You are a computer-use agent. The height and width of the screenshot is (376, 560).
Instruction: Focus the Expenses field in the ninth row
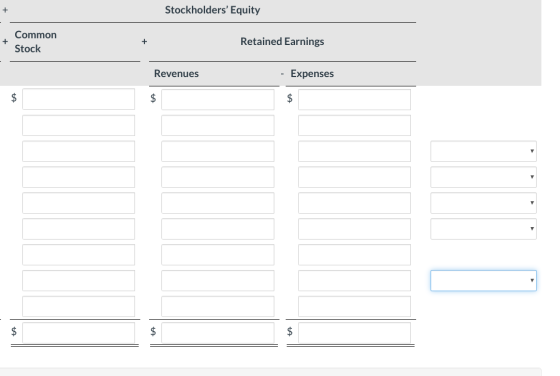354,306
